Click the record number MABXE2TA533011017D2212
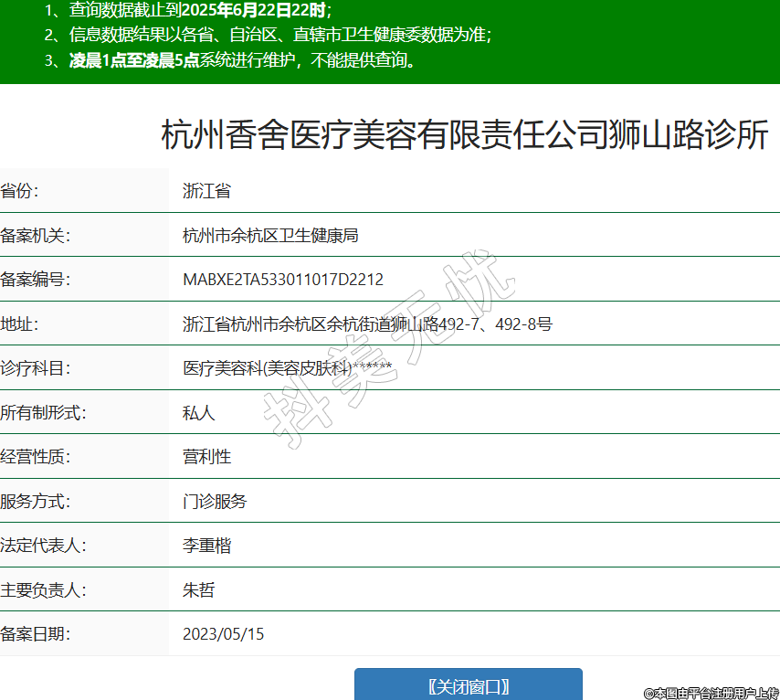 pos(283,280)
